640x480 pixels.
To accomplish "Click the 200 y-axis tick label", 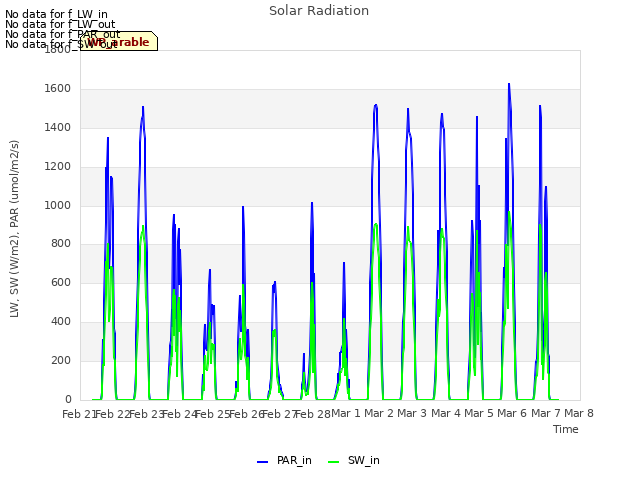I will (61, 360).
